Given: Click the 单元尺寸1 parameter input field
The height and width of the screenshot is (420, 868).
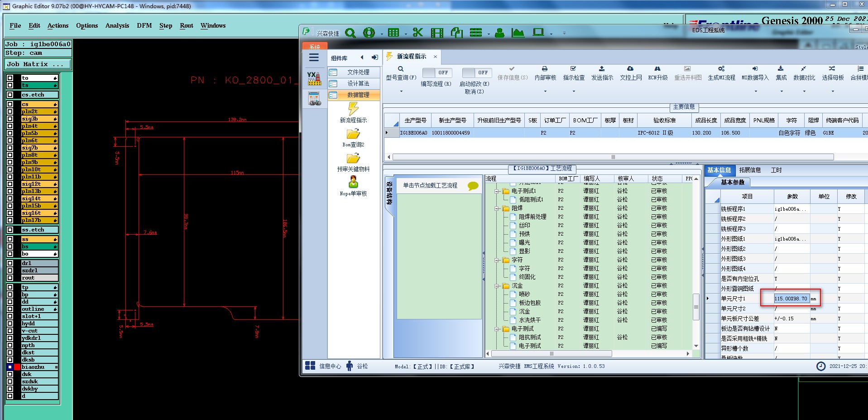Looking at the screenshot, I should [791, 299].
